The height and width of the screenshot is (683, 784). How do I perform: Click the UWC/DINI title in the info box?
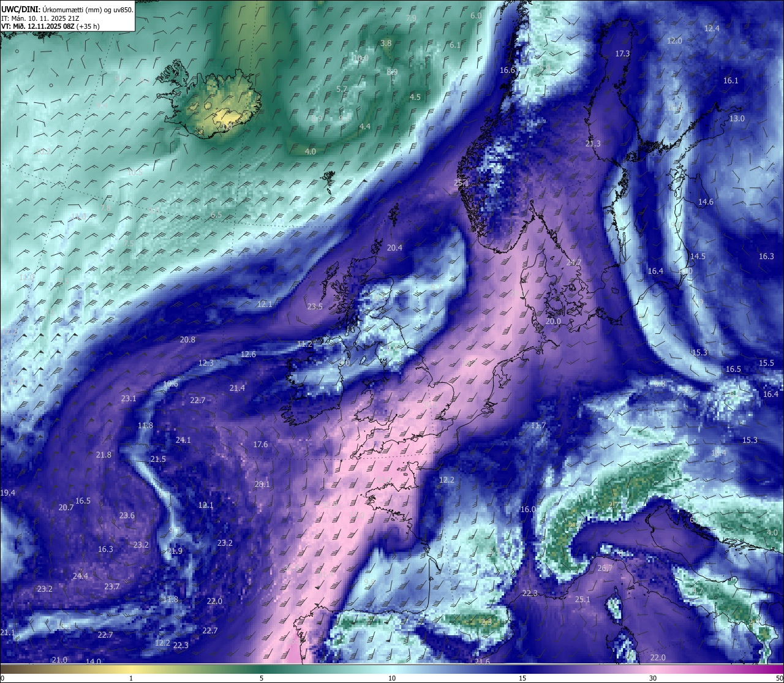click(x=20, y=9)
